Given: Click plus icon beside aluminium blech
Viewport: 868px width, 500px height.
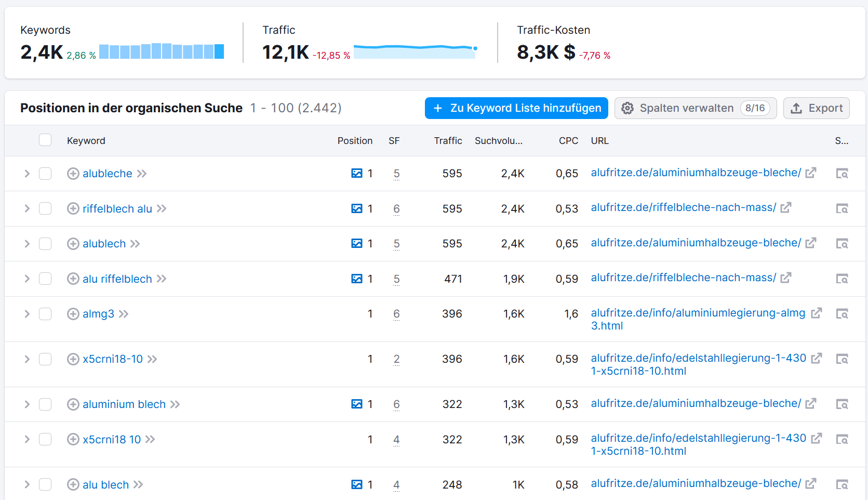Looking at the screenshot, I should (x=73, y=404).
